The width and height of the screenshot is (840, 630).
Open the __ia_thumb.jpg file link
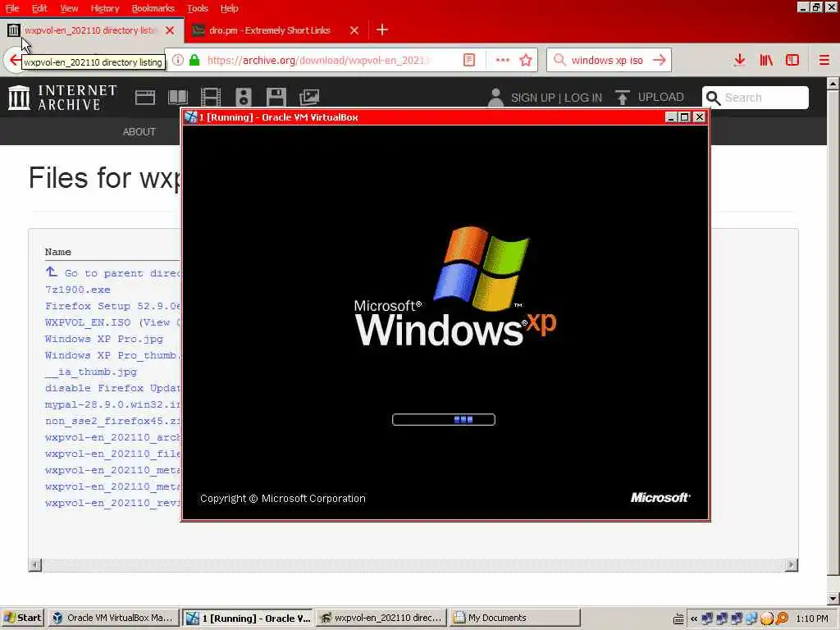(91, 372)
